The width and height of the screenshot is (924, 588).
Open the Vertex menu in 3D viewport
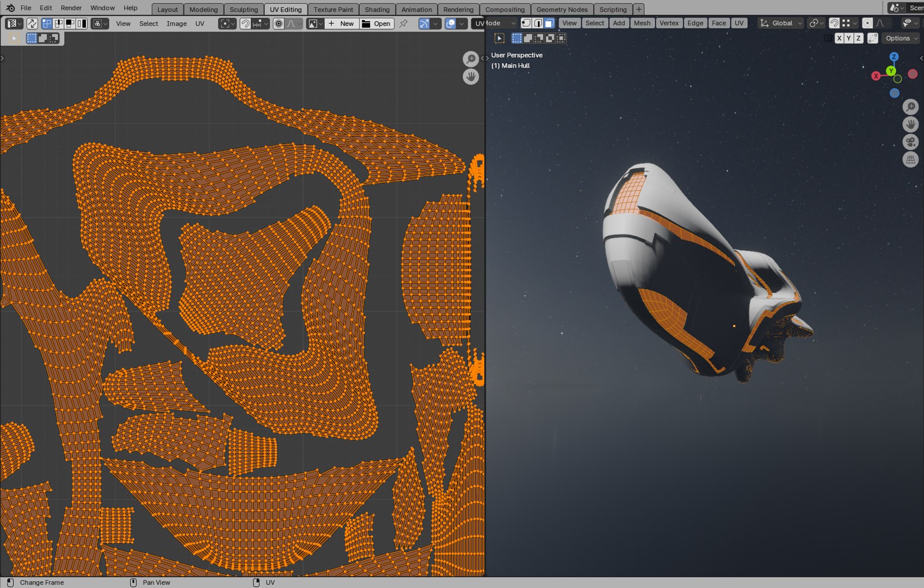669,23
